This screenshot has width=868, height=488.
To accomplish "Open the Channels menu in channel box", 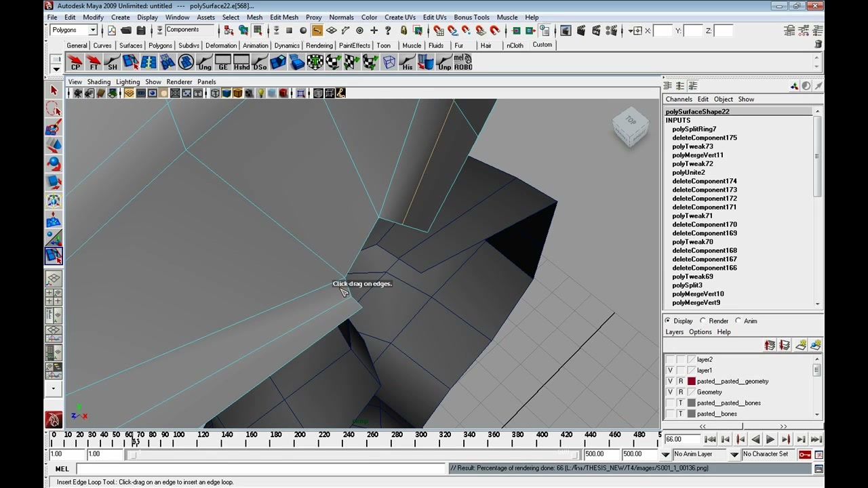I will (679, 99).
